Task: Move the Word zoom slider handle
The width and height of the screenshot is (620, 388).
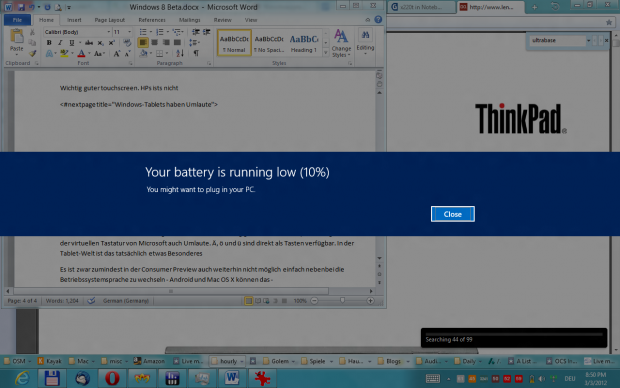Action: (x=342, y=301)
